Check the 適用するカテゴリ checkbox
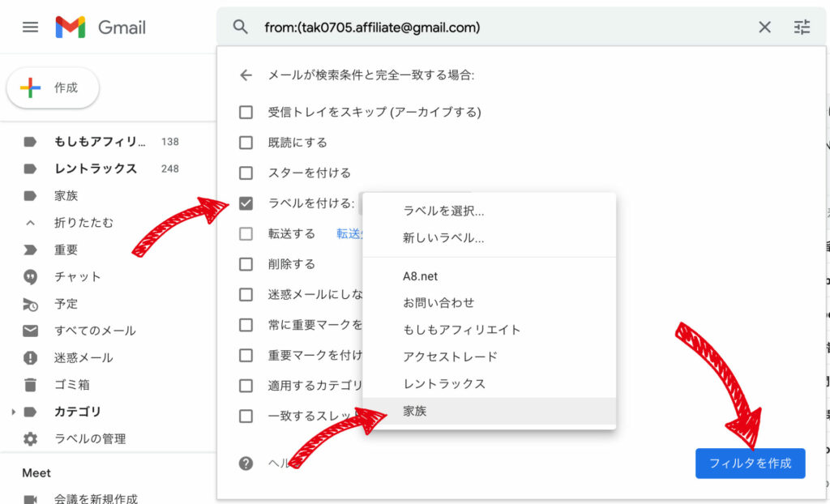 tap(246, 386)
